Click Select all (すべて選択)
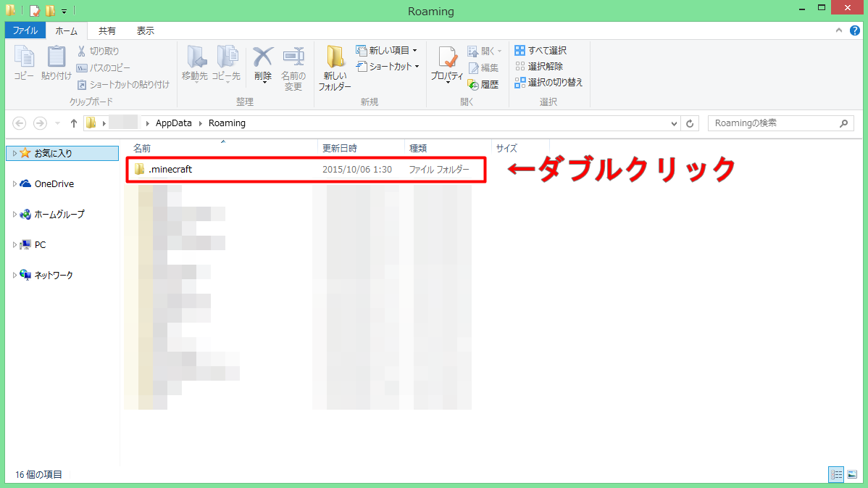This screenshot has height=488, width=868. pyautogui.click(x=541, y=51)
